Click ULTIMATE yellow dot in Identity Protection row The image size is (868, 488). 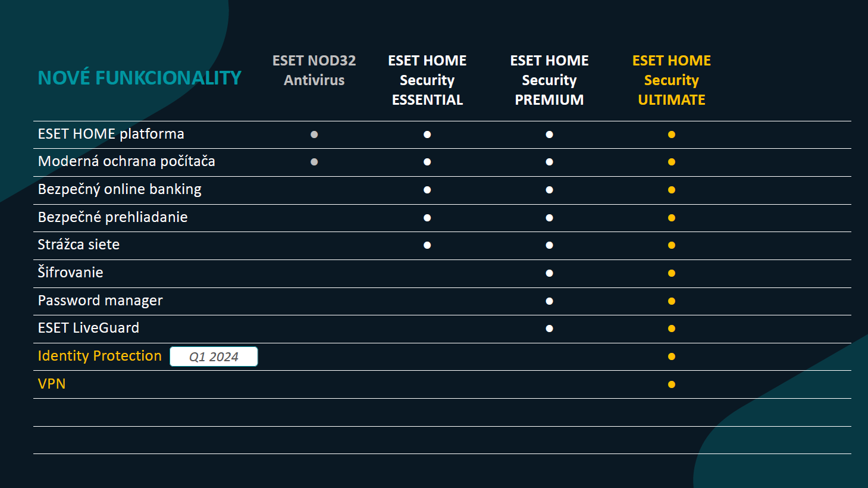672,356
